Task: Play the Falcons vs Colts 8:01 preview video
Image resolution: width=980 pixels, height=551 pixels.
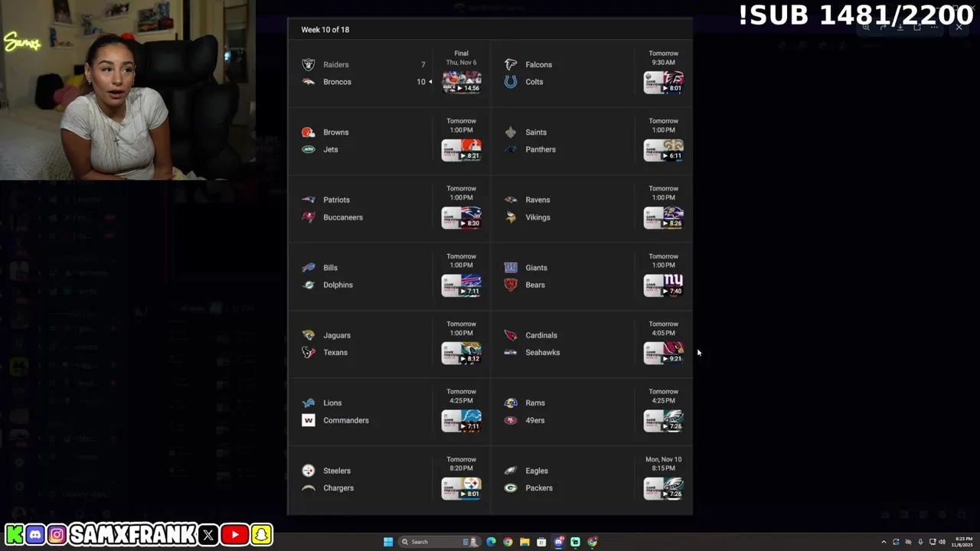Action: [x=664, y=82]
